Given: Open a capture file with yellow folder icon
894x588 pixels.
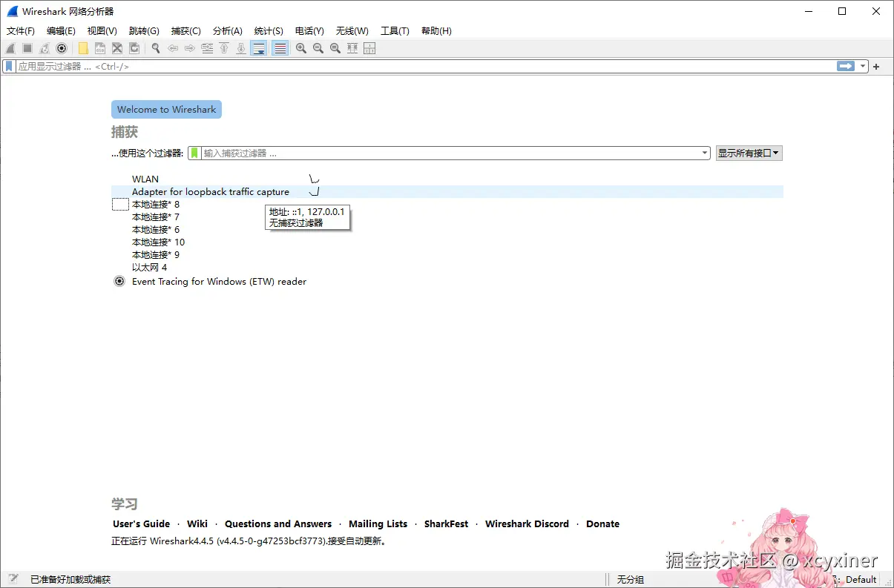Looking at the screenshot, I should click(x=83, y=48).
